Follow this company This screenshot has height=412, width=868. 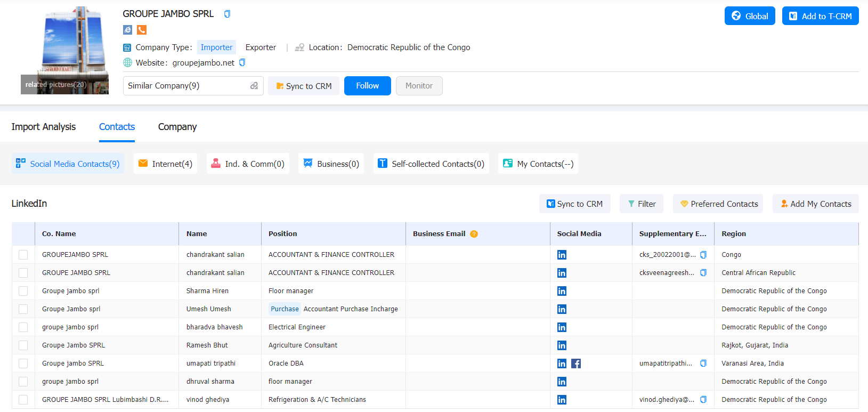[368, 86]
